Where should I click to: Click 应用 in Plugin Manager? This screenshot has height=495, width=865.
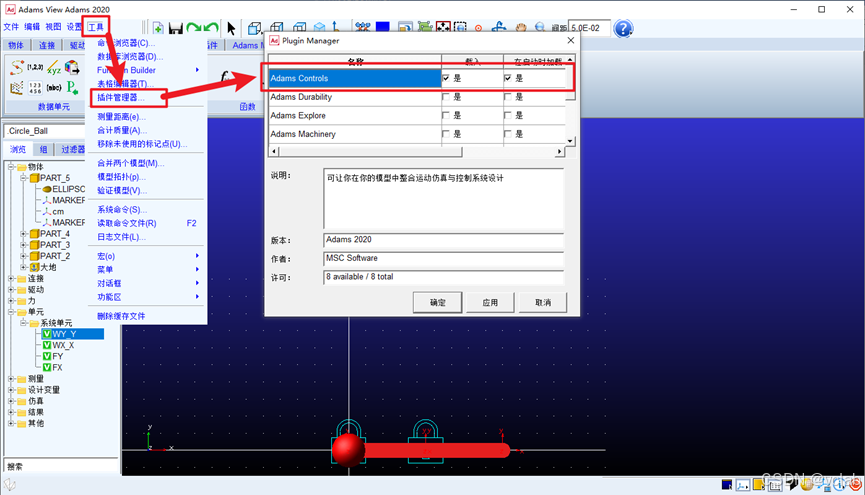click(x=490, y=302)
